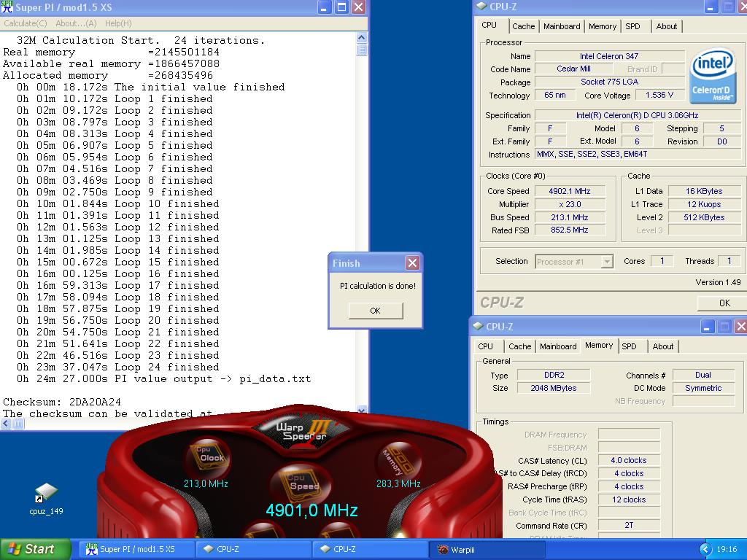Minimize the Super PI window
Image resolution: width=747 pixels, height=560 pixels.
click(x=325, y=7)
